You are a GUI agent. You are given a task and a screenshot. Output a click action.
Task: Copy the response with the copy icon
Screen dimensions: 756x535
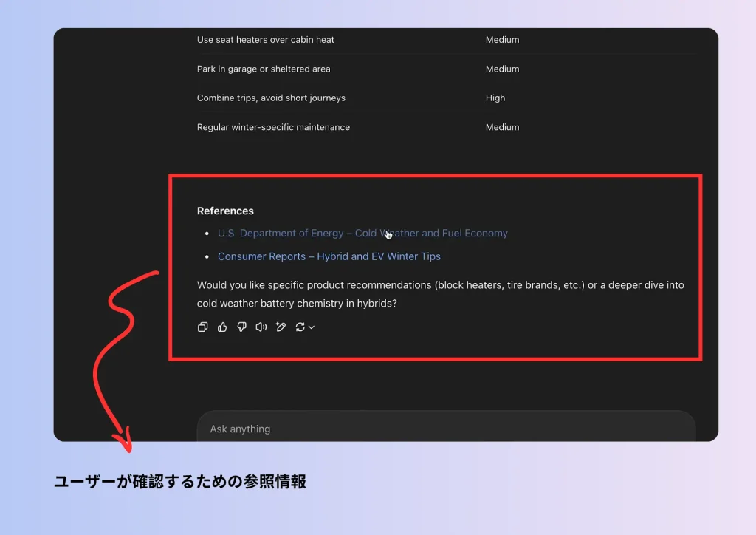[x=202, y=327]
